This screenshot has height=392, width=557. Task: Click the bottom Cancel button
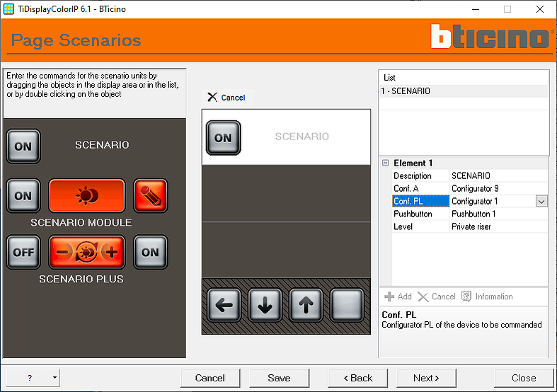pos(210,378)
